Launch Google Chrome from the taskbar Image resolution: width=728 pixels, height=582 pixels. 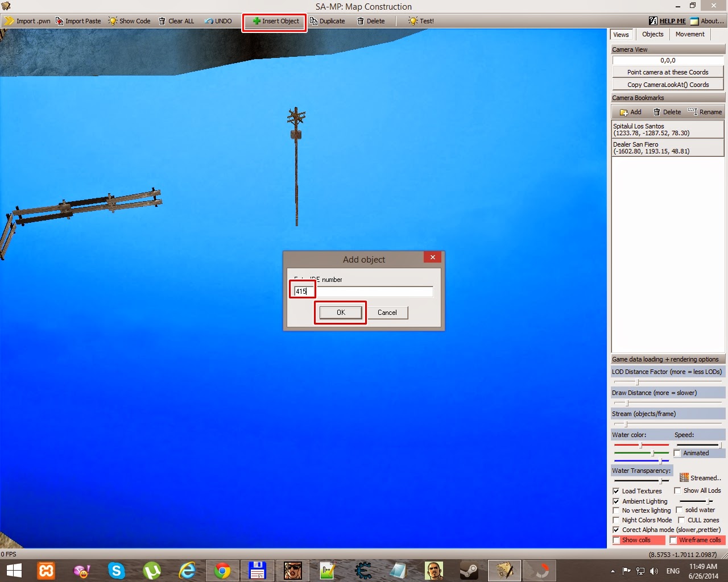pyautogui.click(x=222, y=570)
